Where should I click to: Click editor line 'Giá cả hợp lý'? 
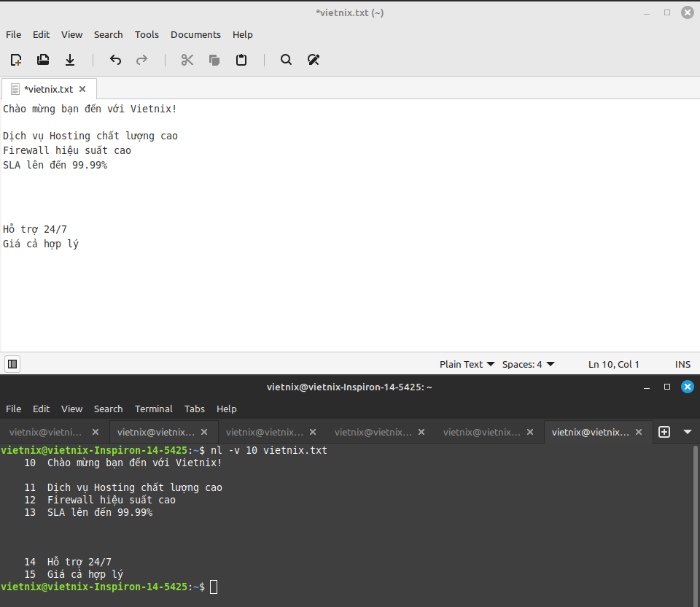click(x=41, y=244)
